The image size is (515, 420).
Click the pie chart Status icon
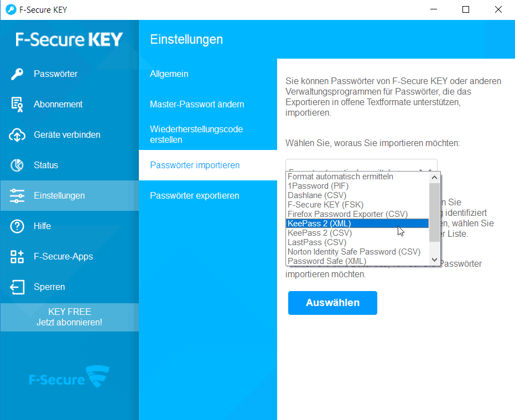coord(17,165)
